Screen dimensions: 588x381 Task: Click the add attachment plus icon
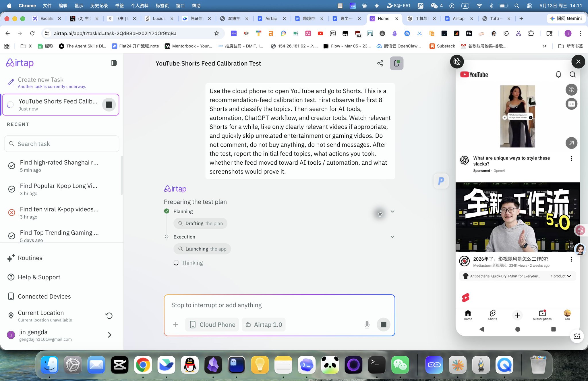point(175,325)
